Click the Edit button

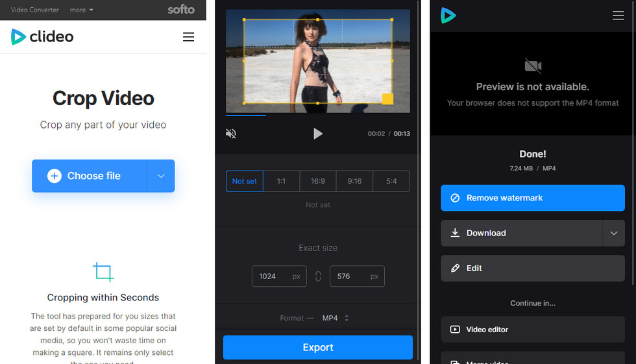coord(533,269)
